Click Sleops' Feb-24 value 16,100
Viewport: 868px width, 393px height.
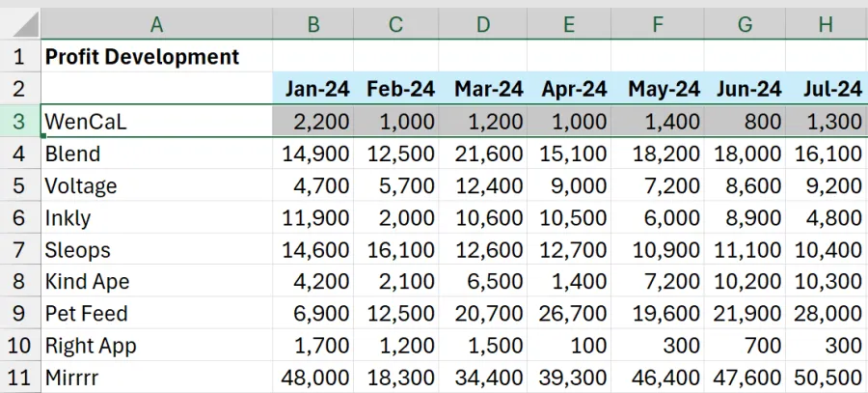[x=395, y=249]
